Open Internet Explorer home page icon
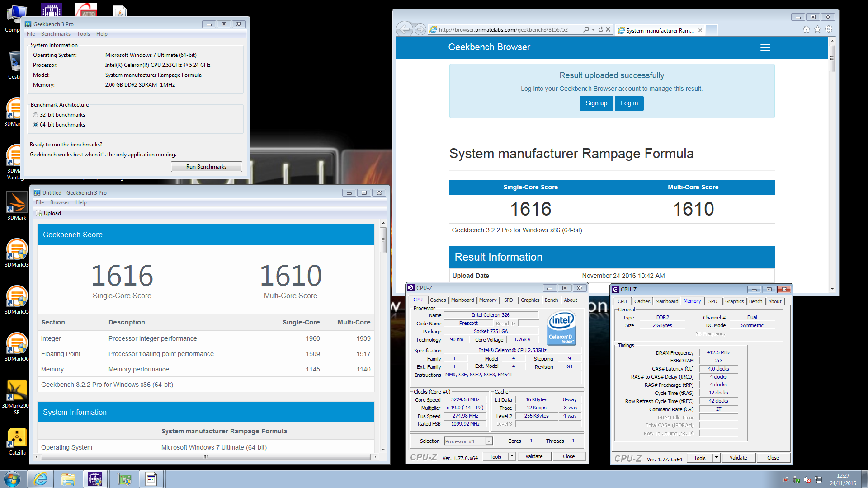868x488 pixels. pyautogui.click(x=807, y=29)
